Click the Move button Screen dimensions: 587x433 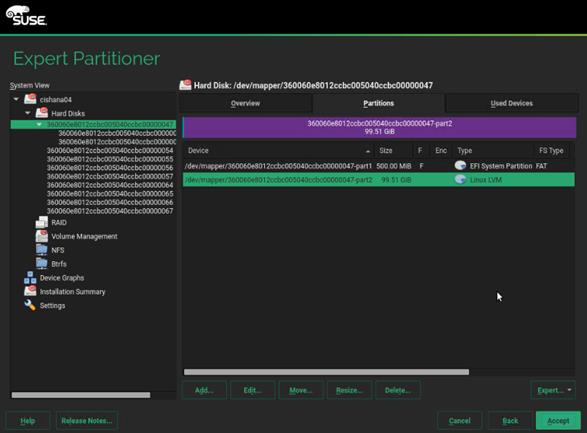click(x=301, y=390)
